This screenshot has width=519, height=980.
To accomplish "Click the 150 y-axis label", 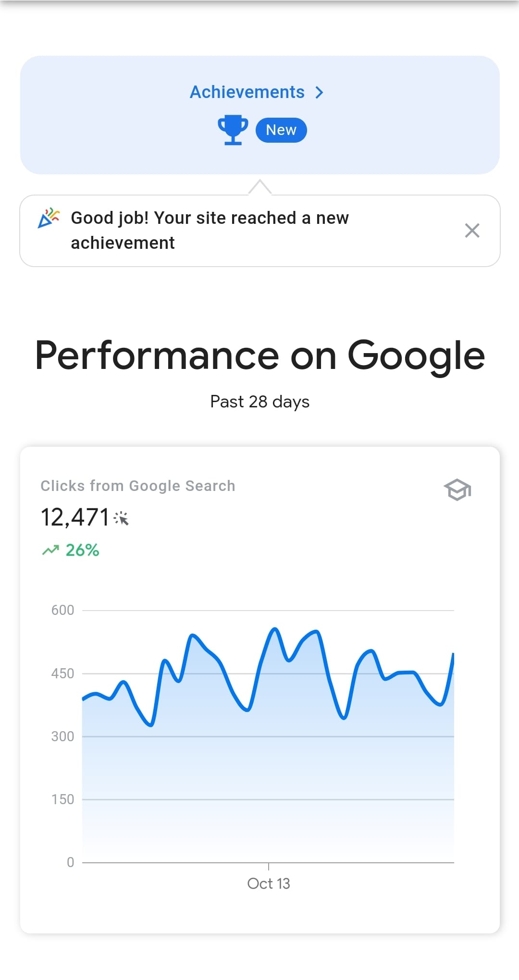I will click(x=63, y=799).
